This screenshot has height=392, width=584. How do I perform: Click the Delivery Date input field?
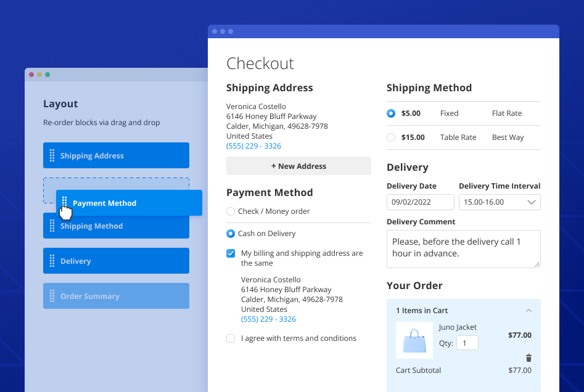[x=420, y=202]
